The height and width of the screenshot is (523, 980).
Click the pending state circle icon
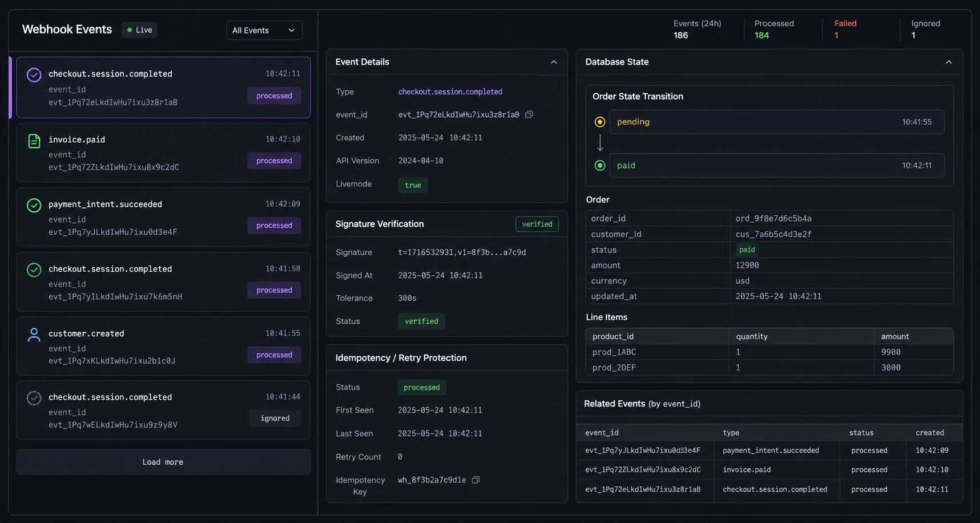pos(599,122)
